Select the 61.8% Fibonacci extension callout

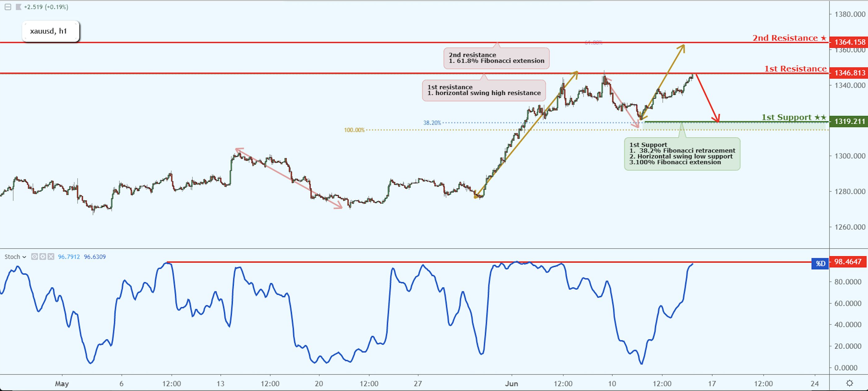[x=496, y=58]
